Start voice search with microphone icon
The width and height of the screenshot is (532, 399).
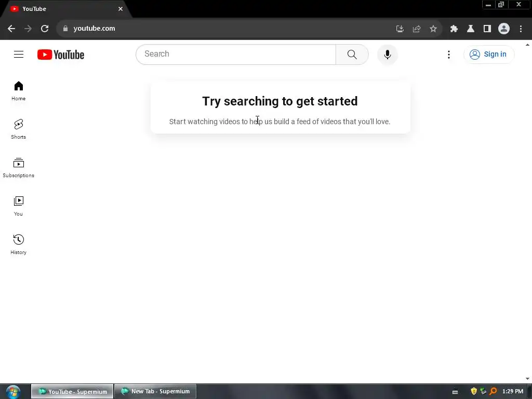click(387, 54)
